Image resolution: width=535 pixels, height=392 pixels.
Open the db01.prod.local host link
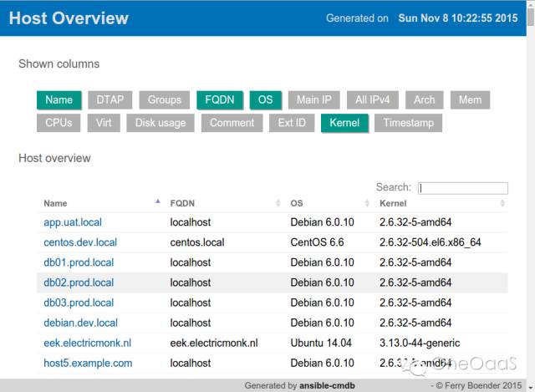[79, 262]
